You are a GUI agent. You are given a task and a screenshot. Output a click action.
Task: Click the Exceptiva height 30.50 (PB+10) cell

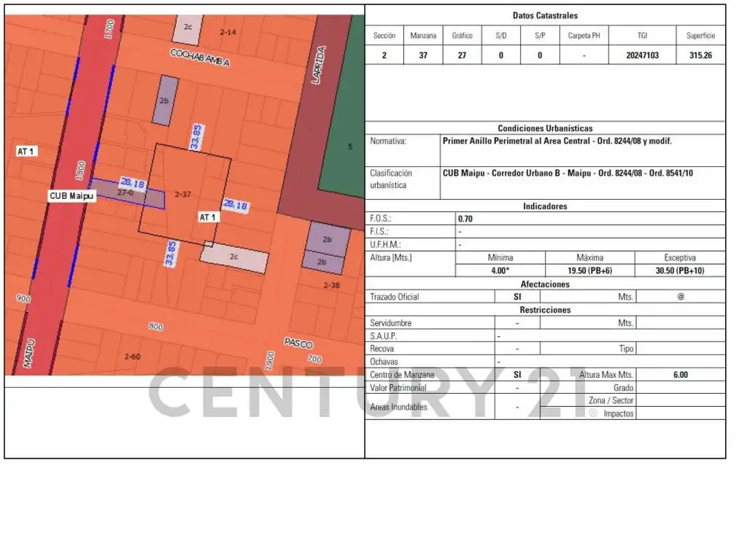click(x=679, y=271)
